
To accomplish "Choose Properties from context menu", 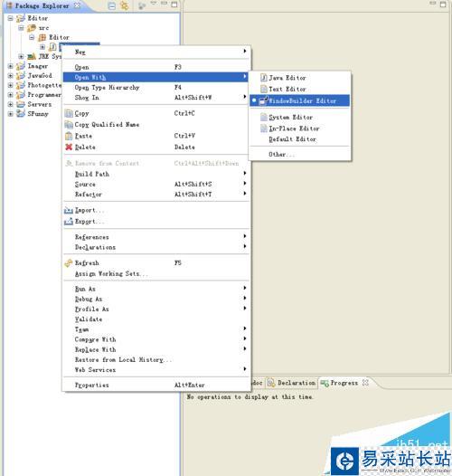I will (x=156, y=385).
